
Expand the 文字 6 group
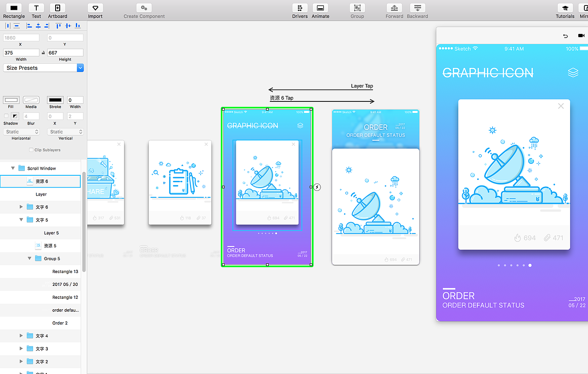[x=21, y=207]
